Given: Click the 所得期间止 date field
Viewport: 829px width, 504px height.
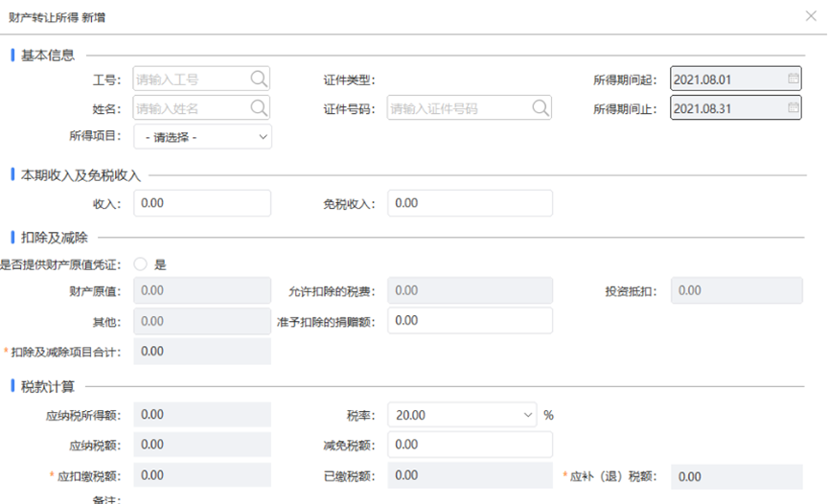Looking at the screenshot, I should tap(726, 108).
